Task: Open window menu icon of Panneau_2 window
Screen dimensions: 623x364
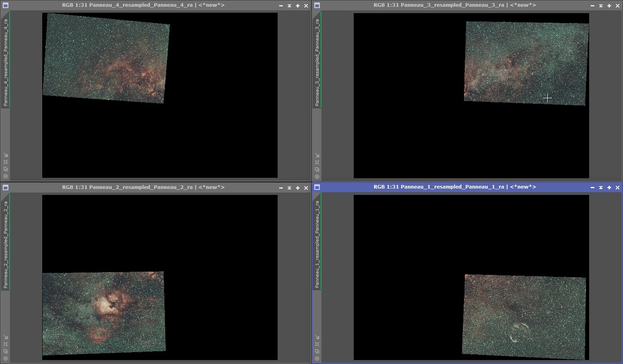Action: tap(6, 188)
